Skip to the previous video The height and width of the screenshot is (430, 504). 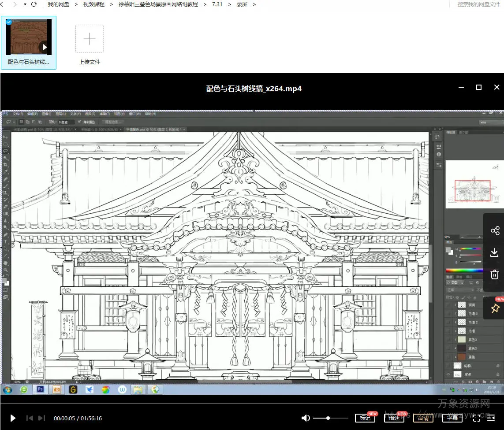tap(30, 418)
